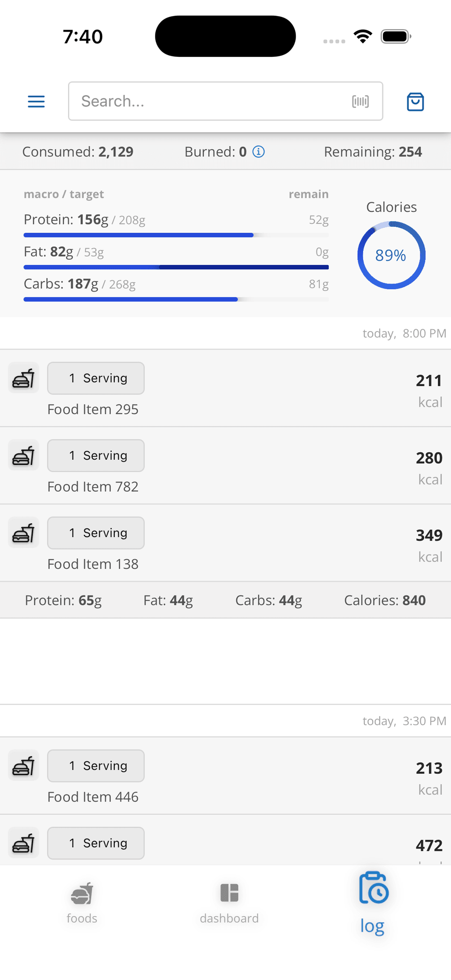Open the shopping bag icon
The height and width of the screenshot is (980, 451).
415,101
